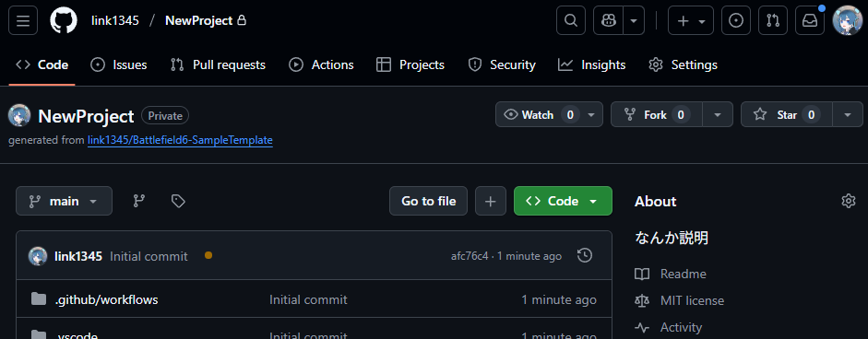Screen dimensions: 868x339
Task: Open link1345/Battlefield6-SampleTemplate template link
Action: (180, 140)
